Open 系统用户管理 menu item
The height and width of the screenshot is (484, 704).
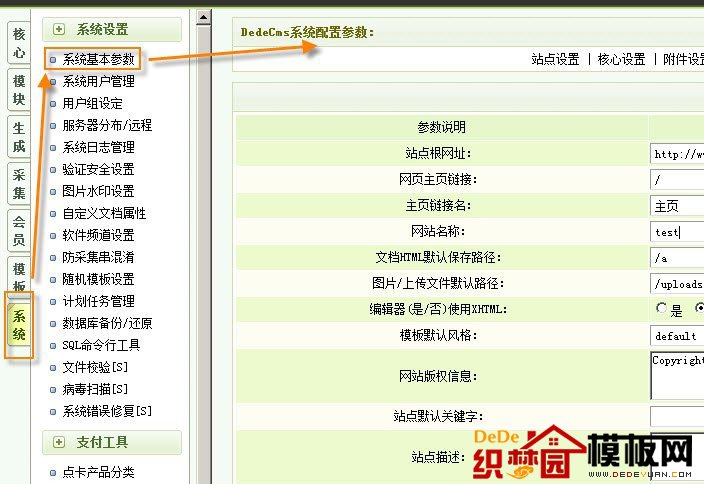click(x=98, y=81)
